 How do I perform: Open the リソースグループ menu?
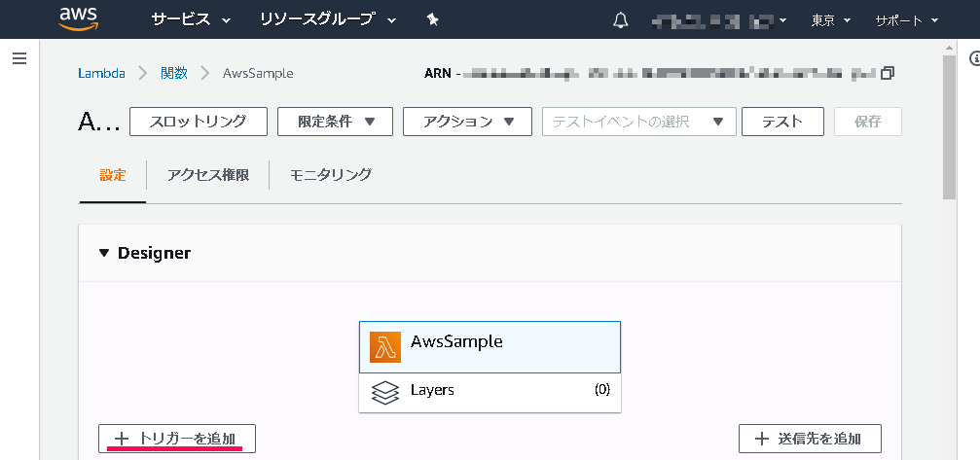click(328, 19)
